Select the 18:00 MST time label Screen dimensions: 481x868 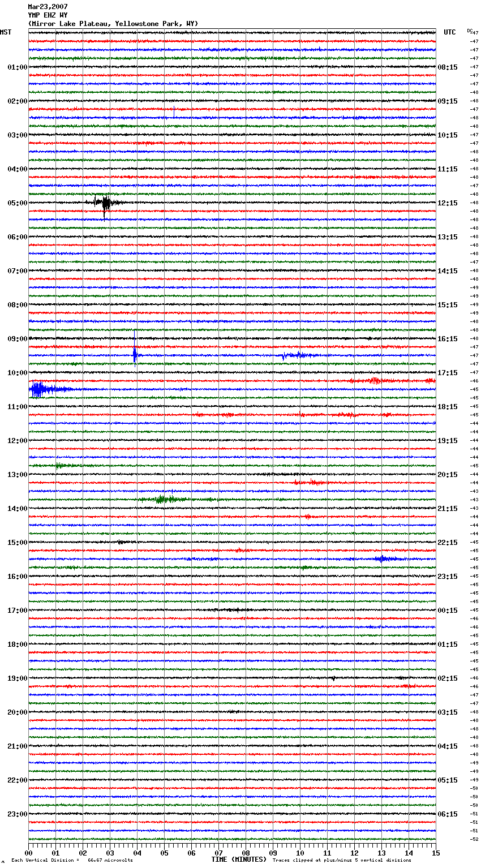tap(17, 644)
